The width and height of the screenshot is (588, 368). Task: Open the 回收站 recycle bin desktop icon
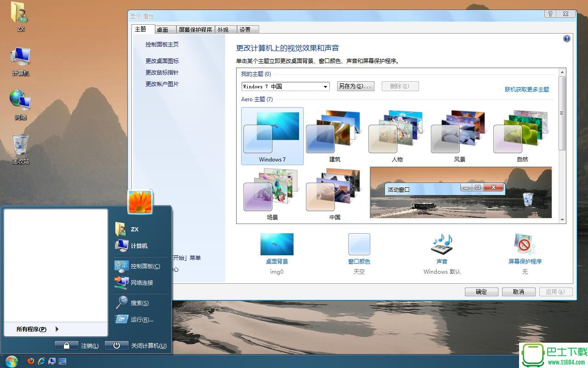pos(20,149)
